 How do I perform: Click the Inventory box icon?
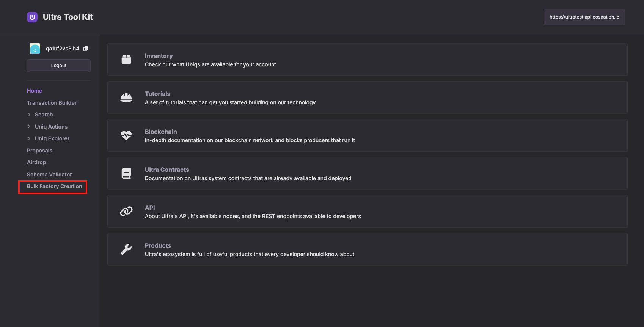coord(126,60)
